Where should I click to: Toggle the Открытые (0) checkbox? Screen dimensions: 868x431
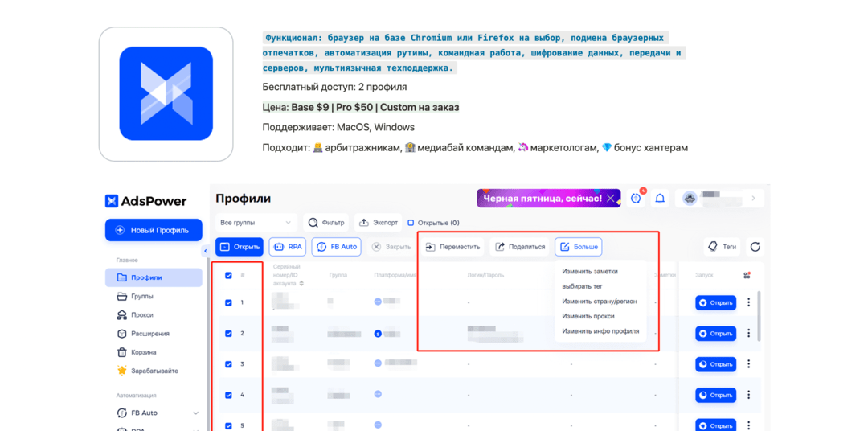pos(411,223)
